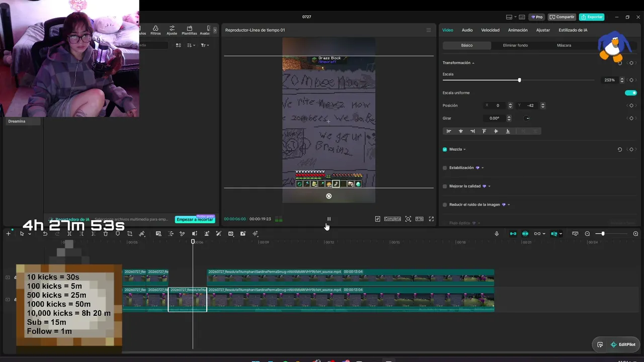The width and height of the screenshot is (644, 362).
Task: Click the add track plus icon
Action: tap(8, 234)
